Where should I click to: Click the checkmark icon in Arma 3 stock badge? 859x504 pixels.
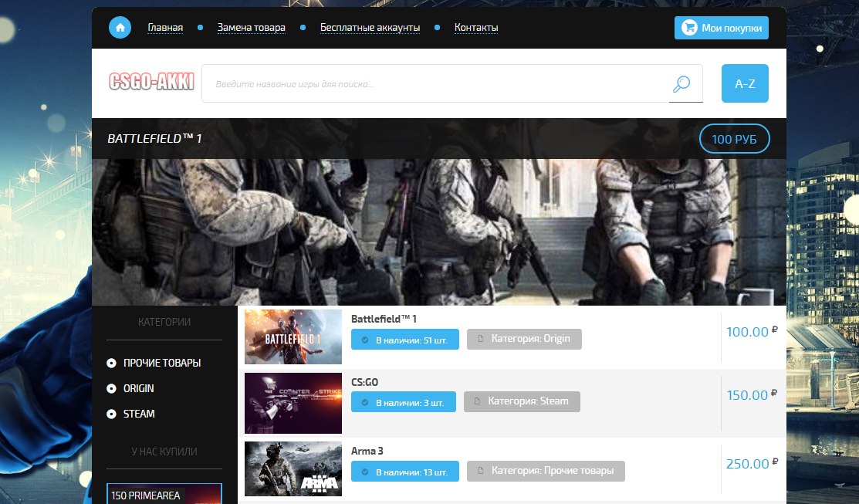[365, 472]
